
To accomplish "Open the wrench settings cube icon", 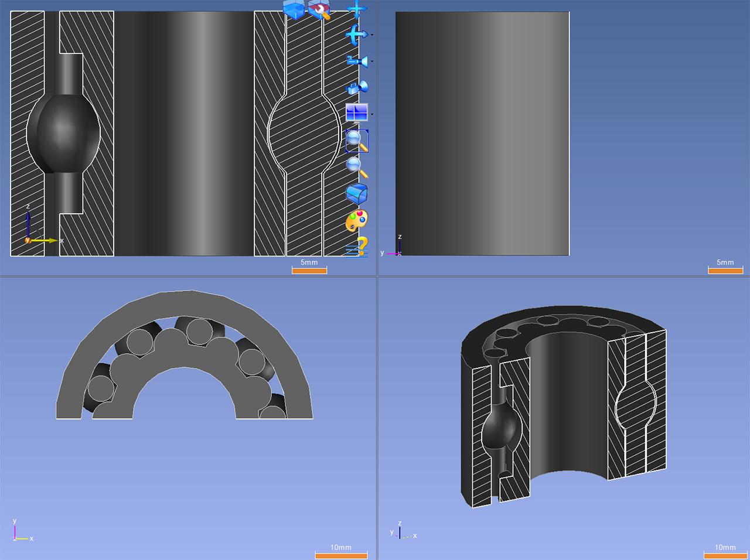I will click(319, 9).
